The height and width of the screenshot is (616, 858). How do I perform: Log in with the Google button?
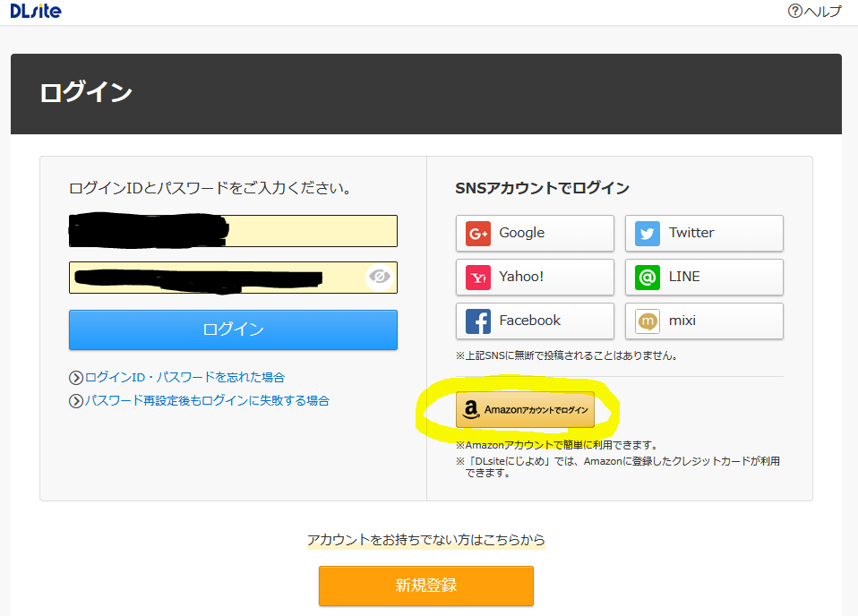pyautogui.click(x=535, y=233)
